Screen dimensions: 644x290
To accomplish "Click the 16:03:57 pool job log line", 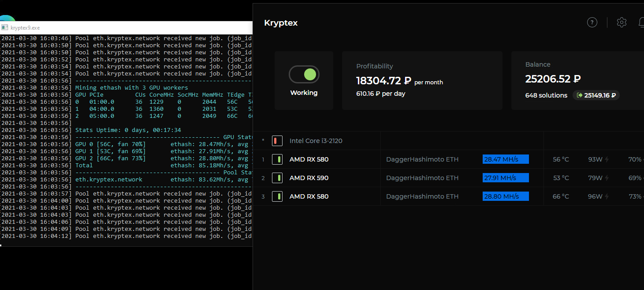I will (x=126, y=194).
